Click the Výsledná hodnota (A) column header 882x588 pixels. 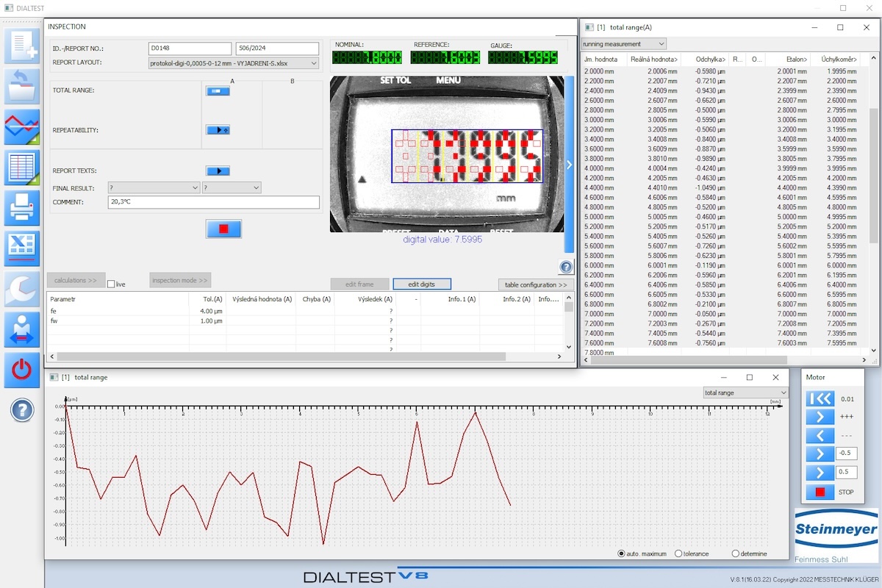262,299
